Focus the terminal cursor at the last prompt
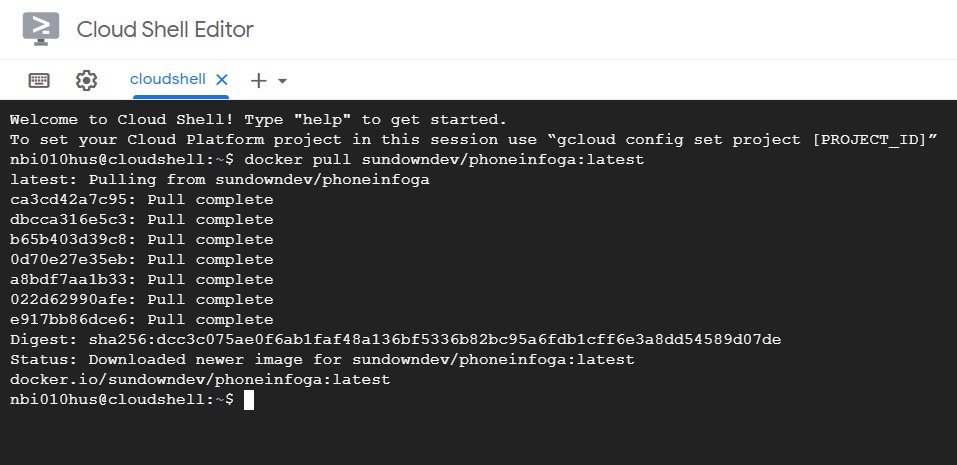 [249, 400]
